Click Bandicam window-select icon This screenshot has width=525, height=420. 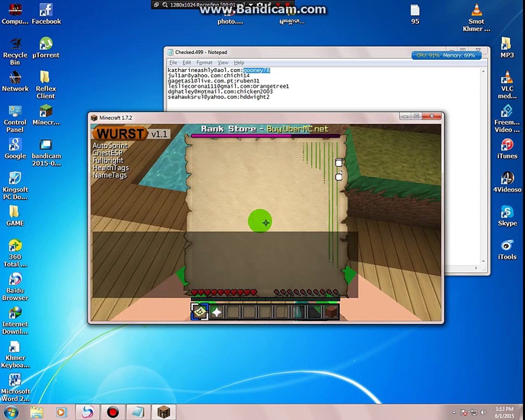click(x=156, y=5)
